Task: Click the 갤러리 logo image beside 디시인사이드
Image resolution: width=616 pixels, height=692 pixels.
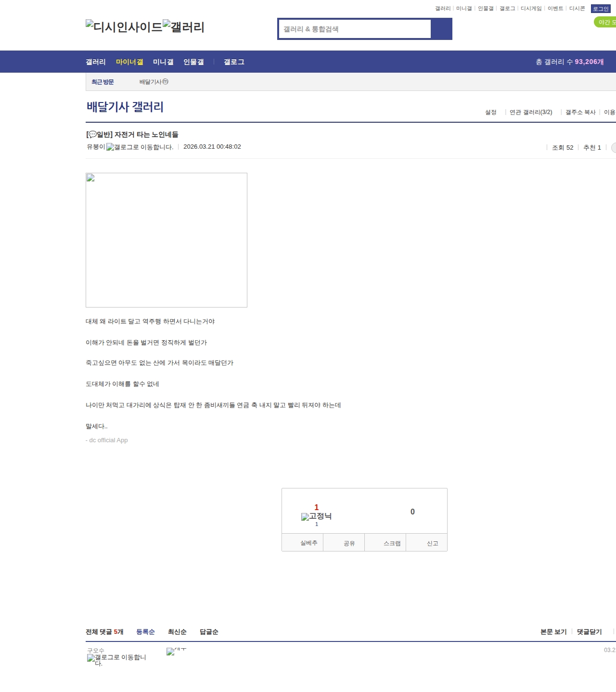Action: (x=184, y=27)
